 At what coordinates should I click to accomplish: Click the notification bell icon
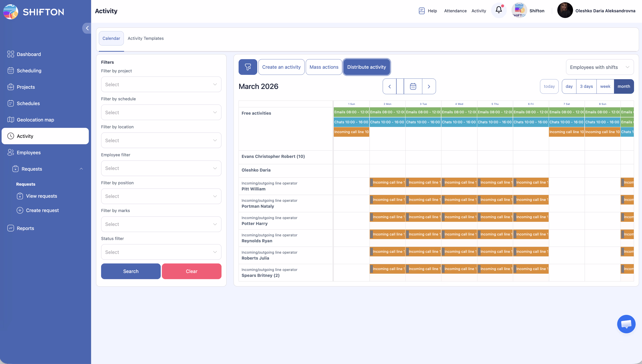pyautogui.click(x=498, y=10)
